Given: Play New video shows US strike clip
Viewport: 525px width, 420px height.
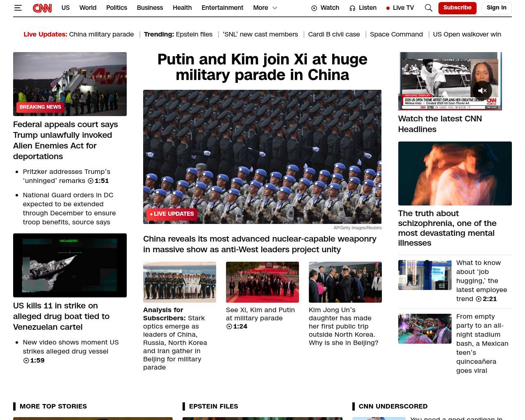Looking at the screenshot, I should [71, 351].
